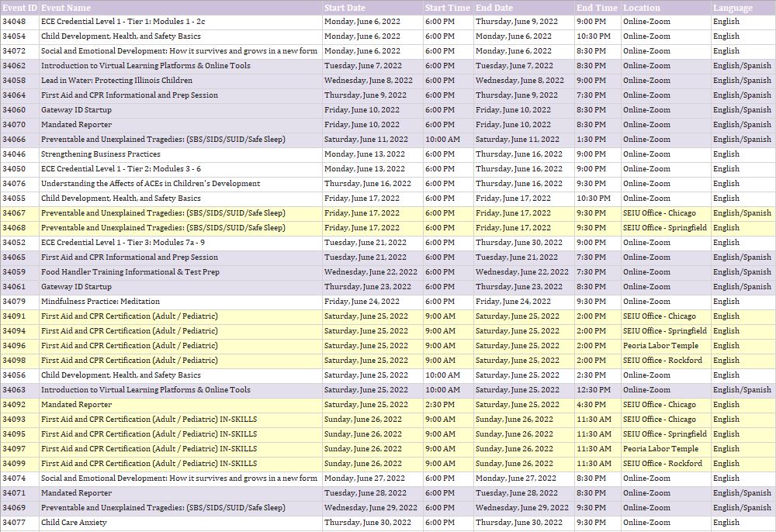This screenshot has height=532, width=776.
Task: Select 'SEIU Office - Springfield' in row 34068
Action: coord(665,227)
